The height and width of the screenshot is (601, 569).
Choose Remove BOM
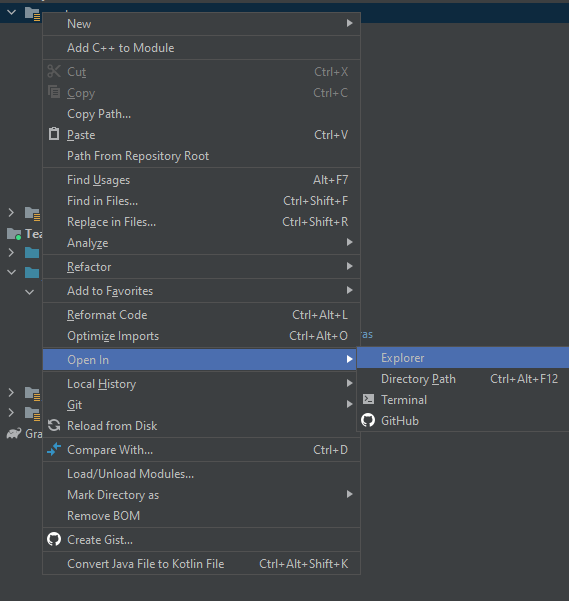coord(201,516)
